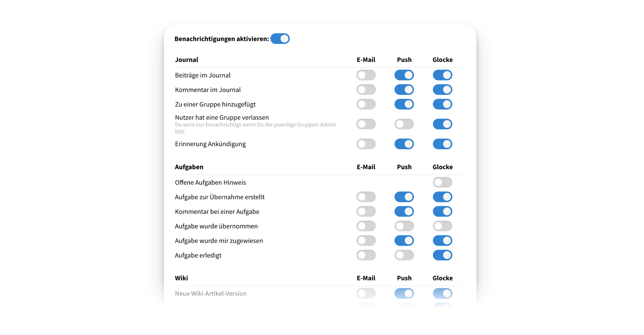Viewport: 644px width, 335px height.
Task: Enable Glocke for Aufgabe wurde übernommen
Action: point(442,226)
